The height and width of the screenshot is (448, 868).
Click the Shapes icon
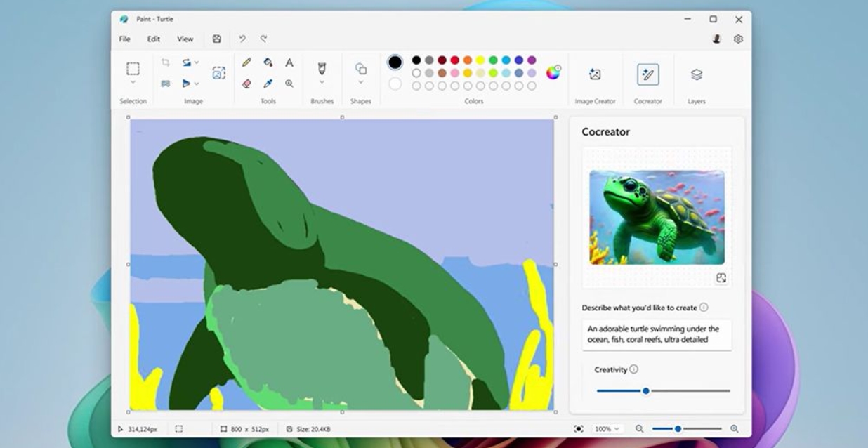[361, 68]
